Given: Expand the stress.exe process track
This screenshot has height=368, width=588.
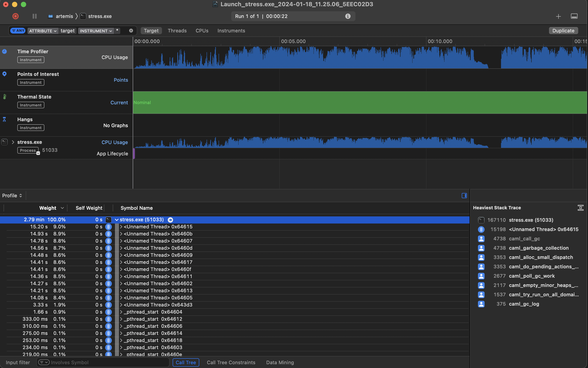Looking at the screenshot, I should point(13,142).
